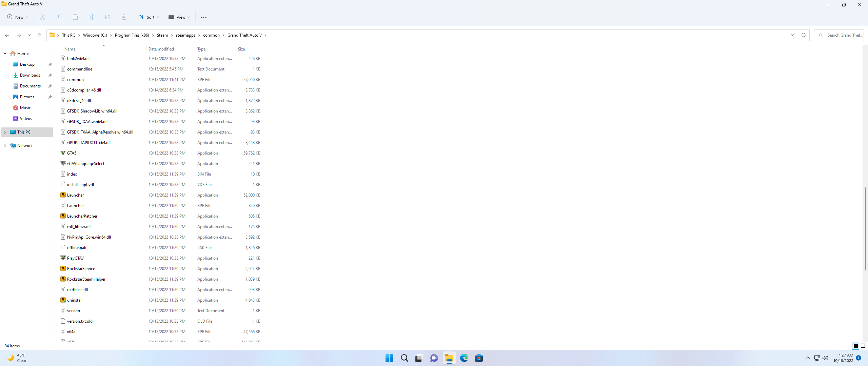Open the New item menu
The image size is (868, 366).
pos(18,17)
